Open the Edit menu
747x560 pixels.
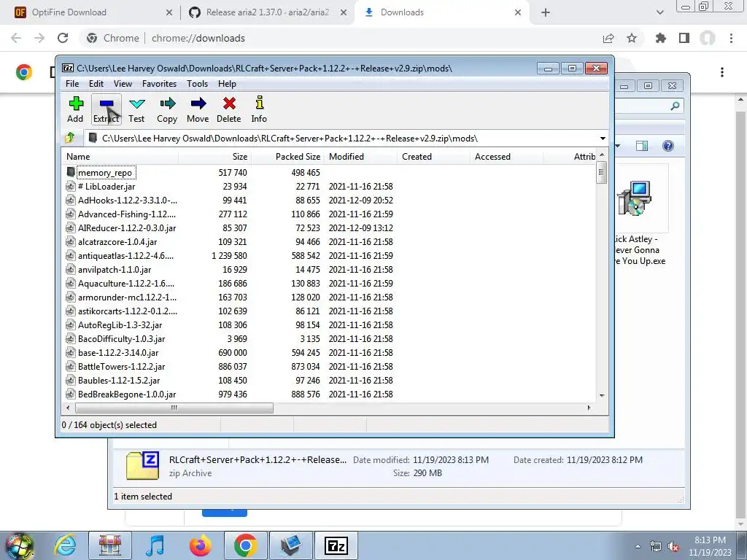click(x=96, y=84)
